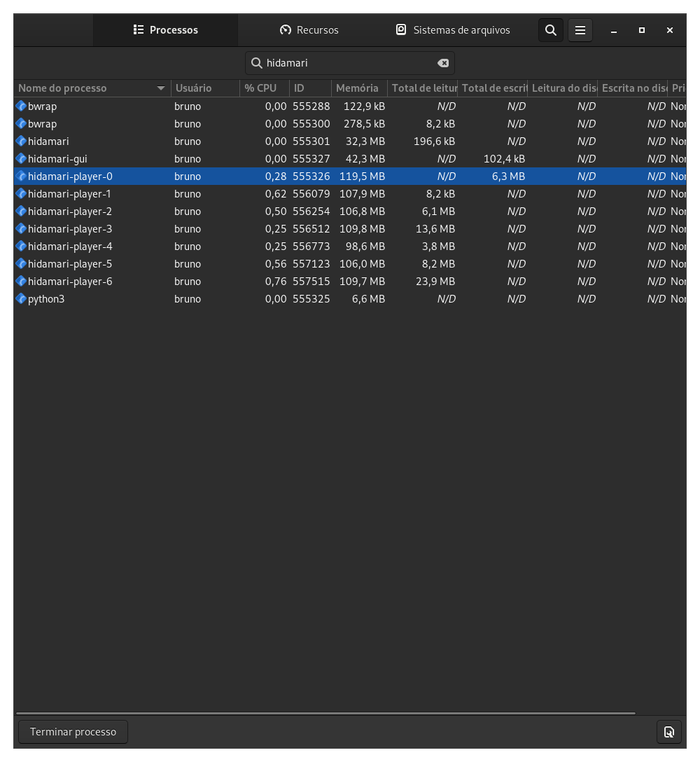
Task: Click the hidamari-player-0 process icon
Action: click(x=21, y=176)
